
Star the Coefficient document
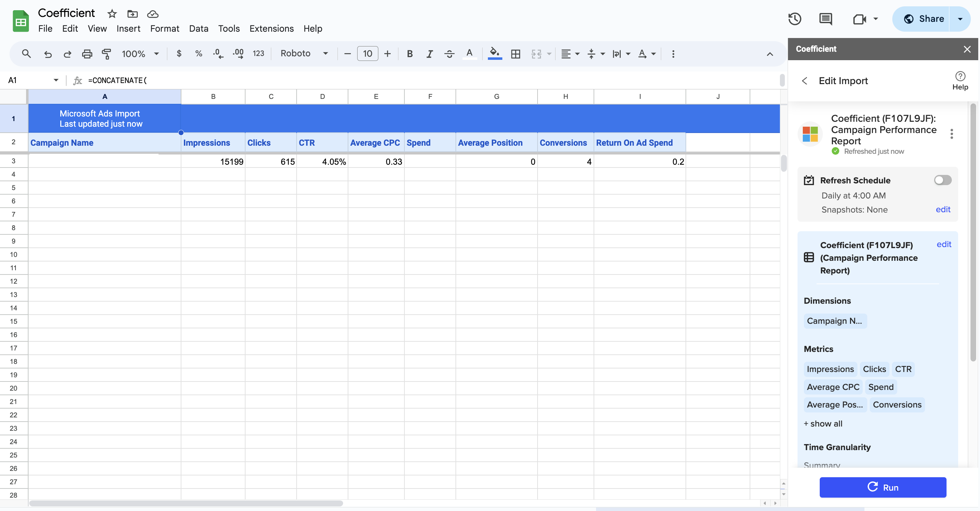click(112, 14)
